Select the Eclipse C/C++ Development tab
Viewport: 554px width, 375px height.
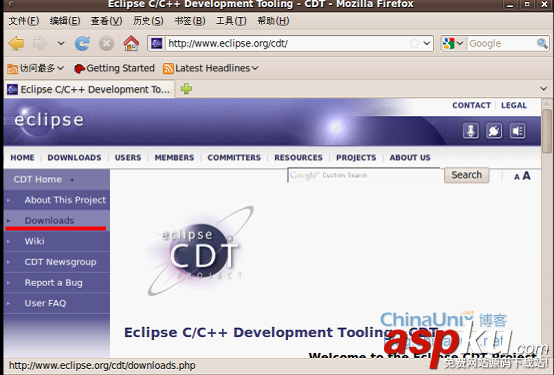point(89,89)
